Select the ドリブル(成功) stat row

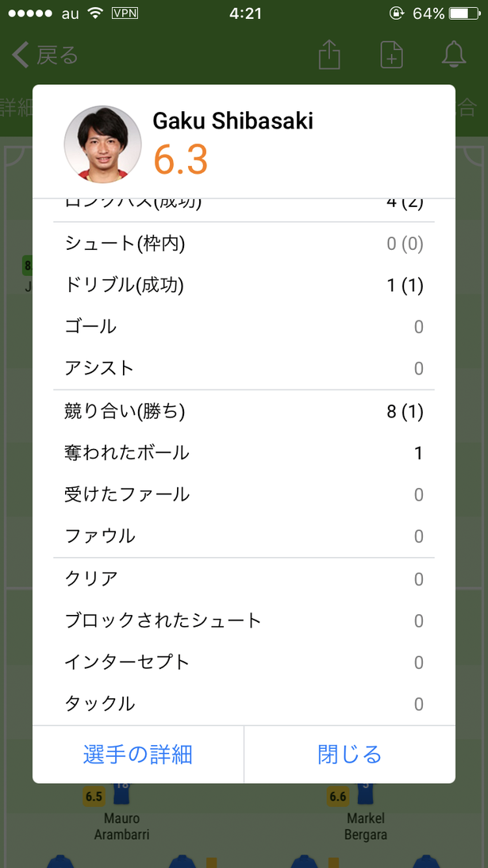244,286
